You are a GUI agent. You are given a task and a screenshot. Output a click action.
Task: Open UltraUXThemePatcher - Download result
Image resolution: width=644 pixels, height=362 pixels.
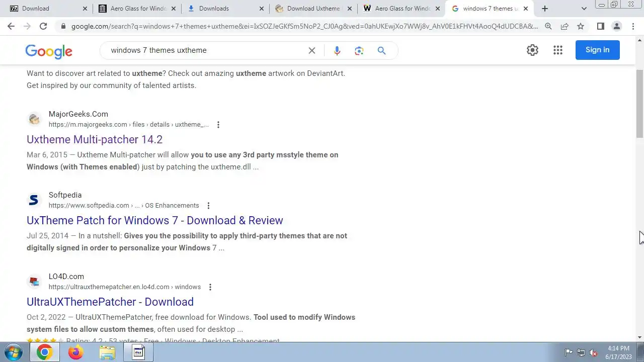[110, 302]
